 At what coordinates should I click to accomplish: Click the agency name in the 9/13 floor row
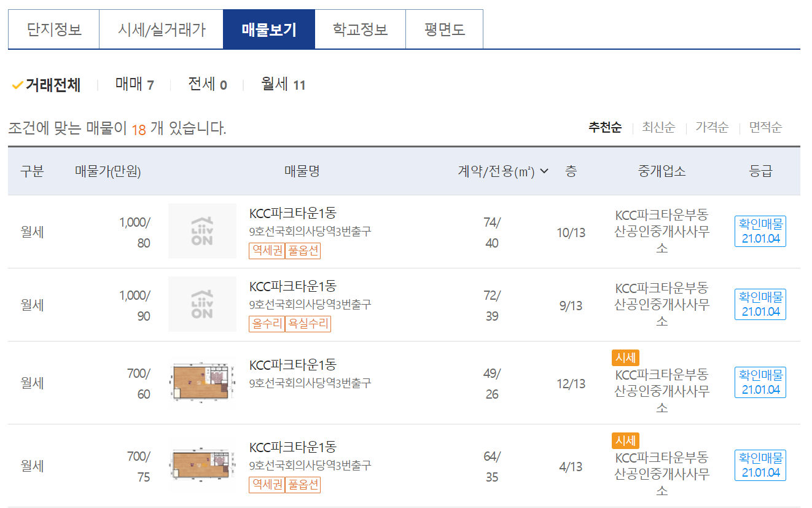(x=662, y=305)
